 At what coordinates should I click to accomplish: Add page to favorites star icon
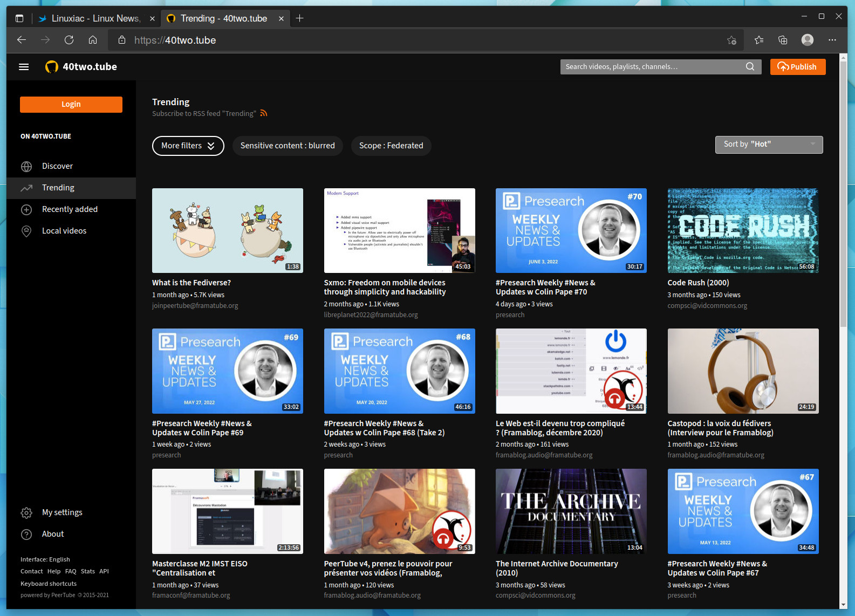[x=731, y=40]
